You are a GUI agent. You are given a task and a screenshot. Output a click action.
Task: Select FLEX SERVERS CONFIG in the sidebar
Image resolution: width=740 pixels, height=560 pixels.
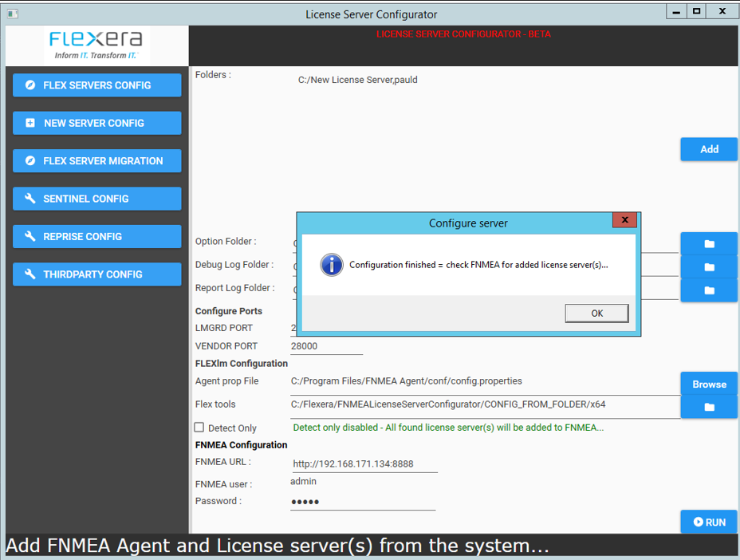pos(96,85)
